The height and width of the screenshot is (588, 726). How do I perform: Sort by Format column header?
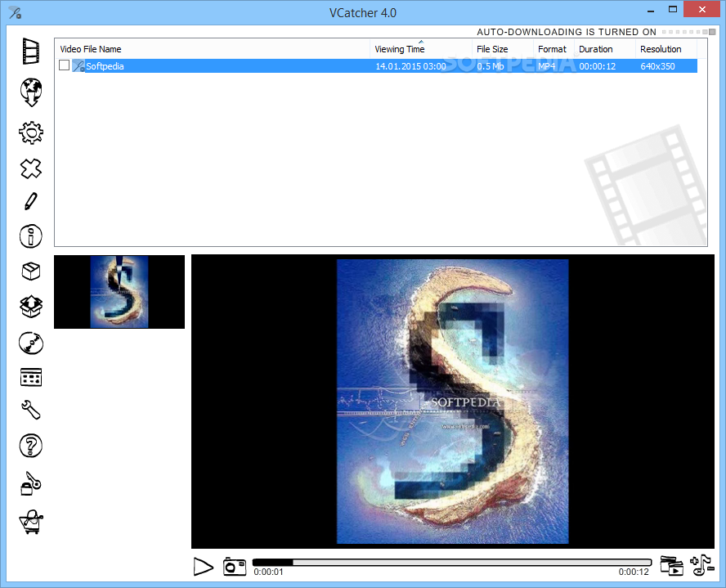(553, 49)
